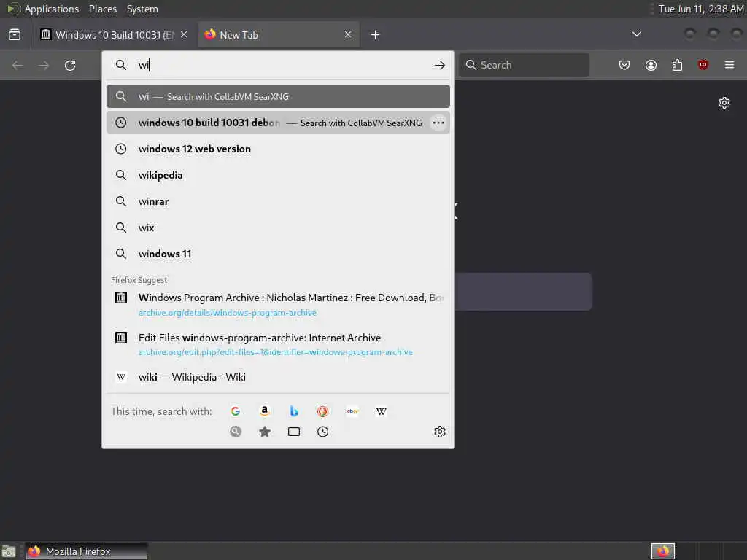This screenshot has height=560, width=747.
Task: Open Windows Program Archive suggestion
Action: [278, 305]
